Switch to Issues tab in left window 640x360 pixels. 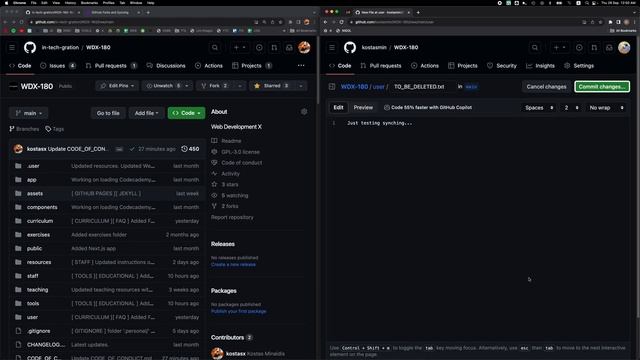58,66
